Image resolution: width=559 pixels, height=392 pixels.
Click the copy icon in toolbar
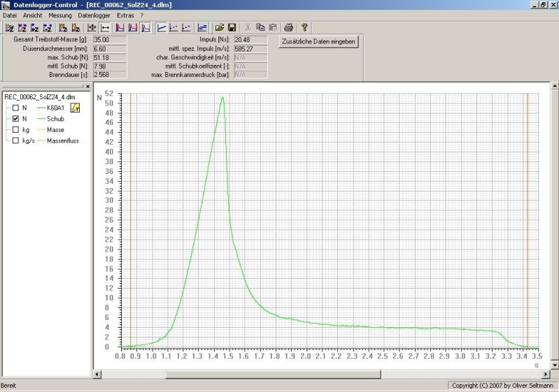(260, 28)
